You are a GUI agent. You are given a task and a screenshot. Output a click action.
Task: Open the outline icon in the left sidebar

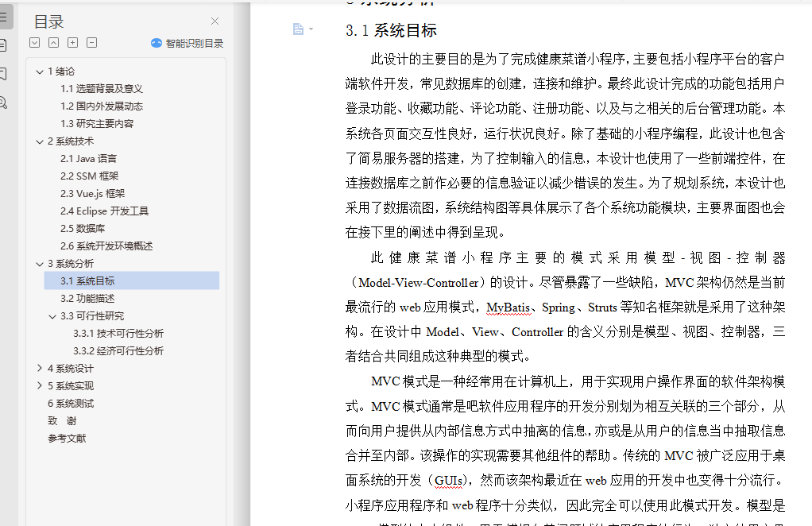point(4,17)
